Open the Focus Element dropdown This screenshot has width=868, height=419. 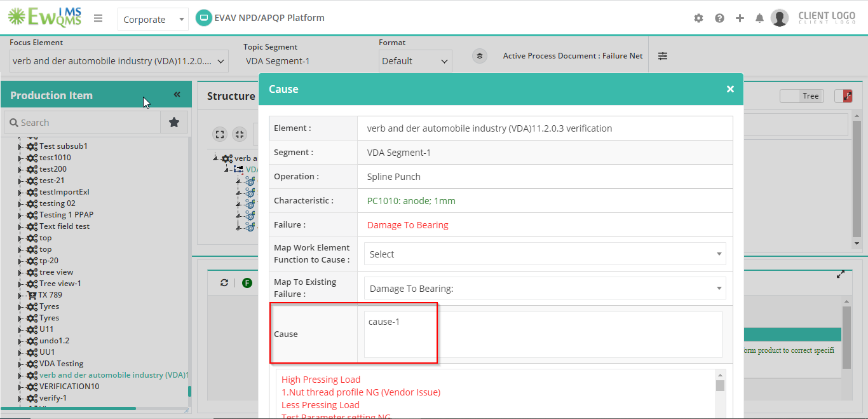coord(119,61)
